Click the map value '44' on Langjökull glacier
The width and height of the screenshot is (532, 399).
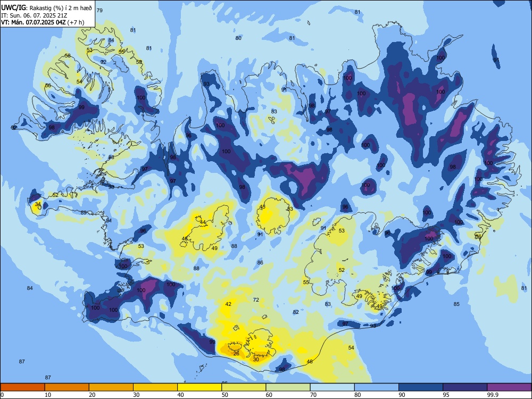(x=203, y=222)
